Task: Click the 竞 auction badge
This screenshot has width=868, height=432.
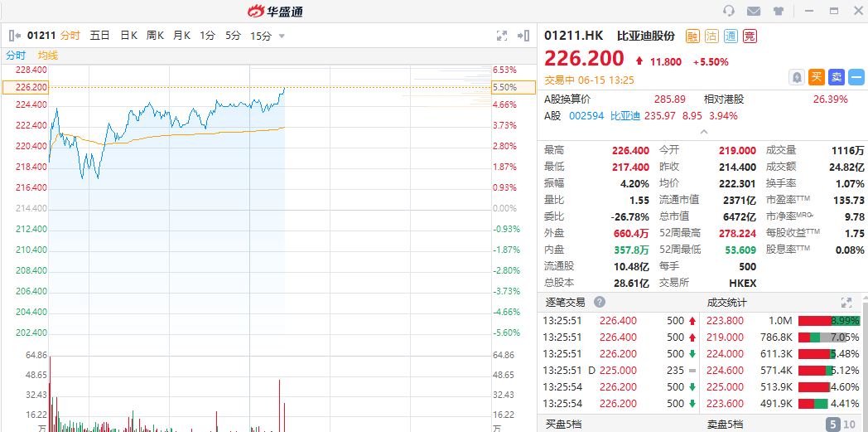Action: click(750, 36)
